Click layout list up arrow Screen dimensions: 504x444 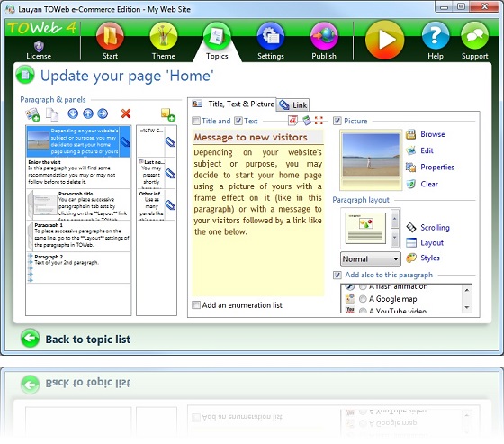(x=395, y=219)
